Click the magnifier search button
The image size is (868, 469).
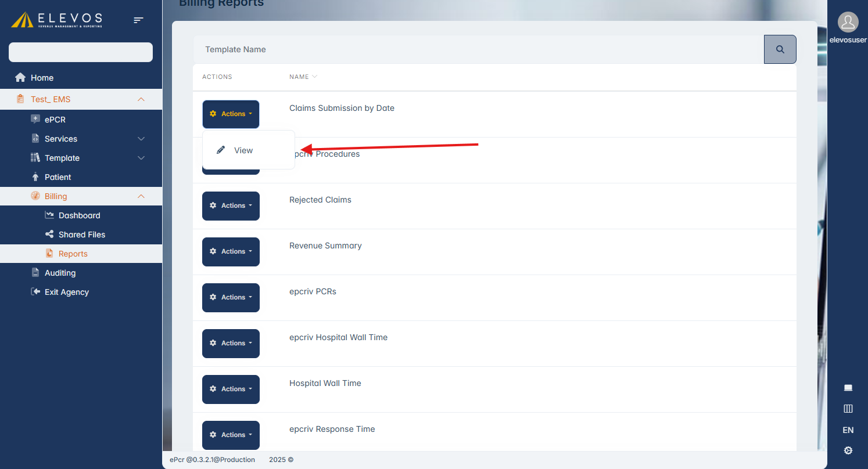point(780,49)
